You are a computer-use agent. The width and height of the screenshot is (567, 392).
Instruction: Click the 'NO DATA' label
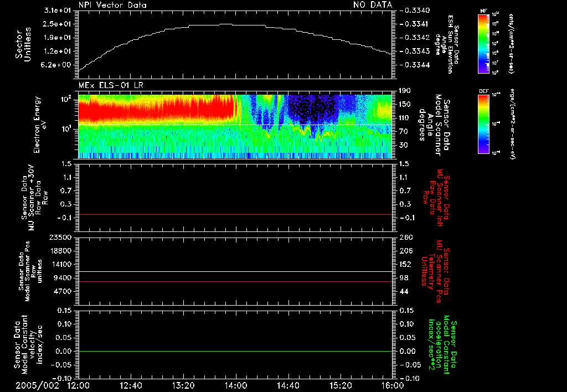pos(373,5)
